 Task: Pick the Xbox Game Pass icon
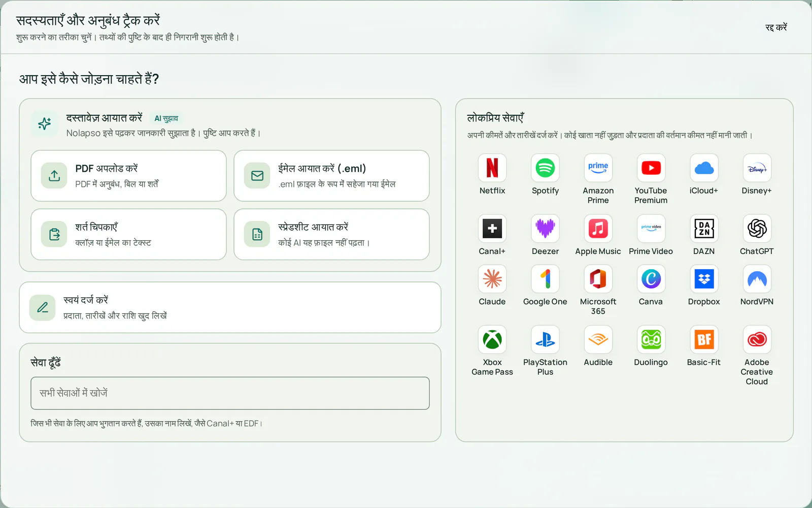click(x=492, y=339)
